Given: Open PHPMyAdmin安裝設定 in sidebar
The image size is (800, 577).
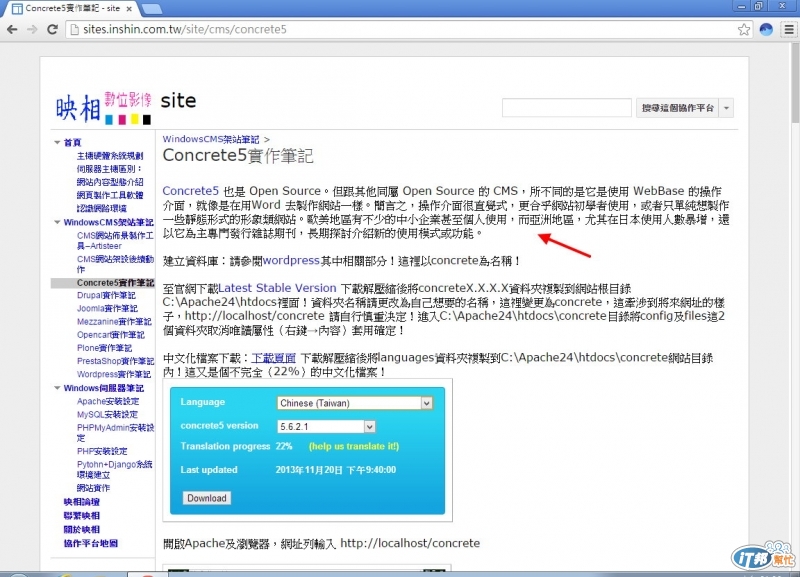Looking at the screenshot, I should pyautogui.click(x=115, y=433).
